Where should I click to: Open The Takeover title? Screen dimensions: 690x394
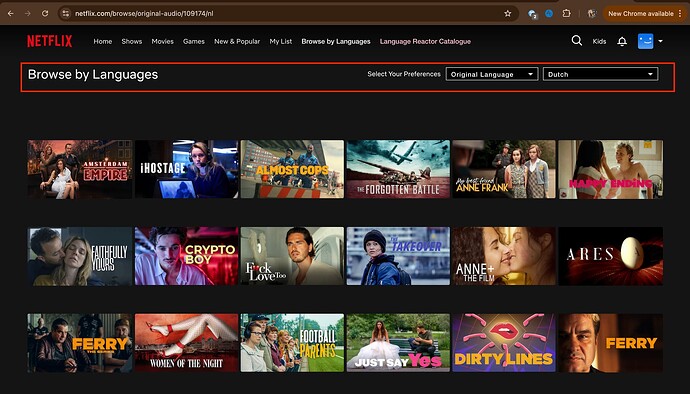[398, 256]
